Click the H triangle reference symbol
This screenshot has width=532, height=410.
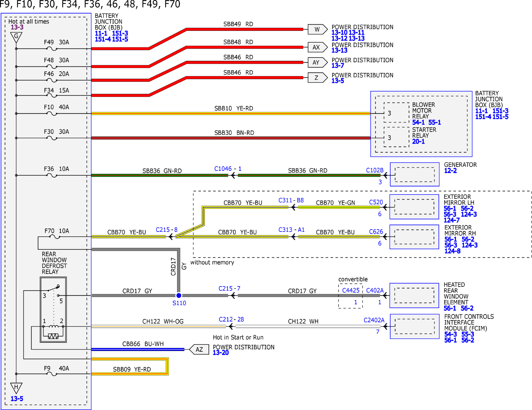[16, 388]
